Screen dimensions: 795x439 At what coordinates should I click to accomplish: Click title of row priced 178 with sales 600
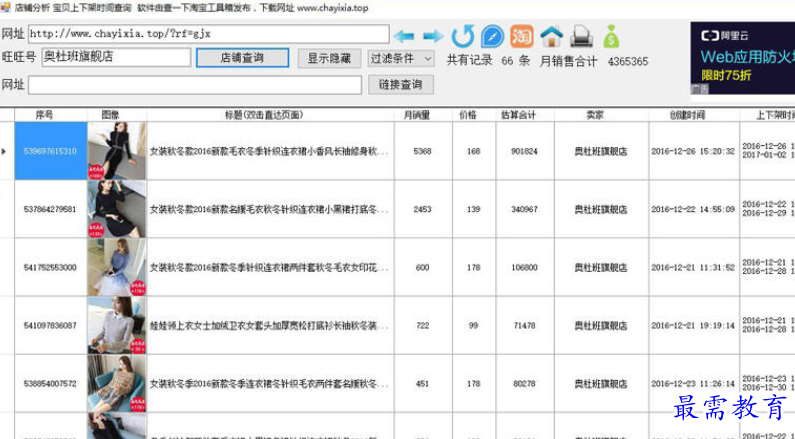(269, 267)
